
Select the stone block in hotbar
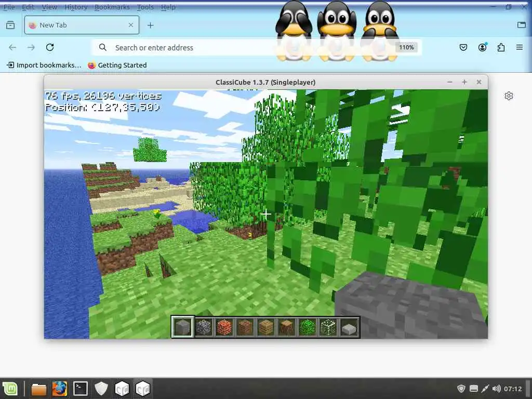click(183, 327)
